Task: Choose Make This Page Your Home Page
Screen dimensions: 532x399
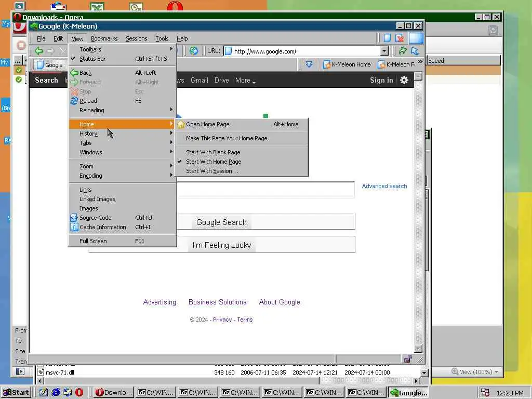Action: tap(242, 138)
